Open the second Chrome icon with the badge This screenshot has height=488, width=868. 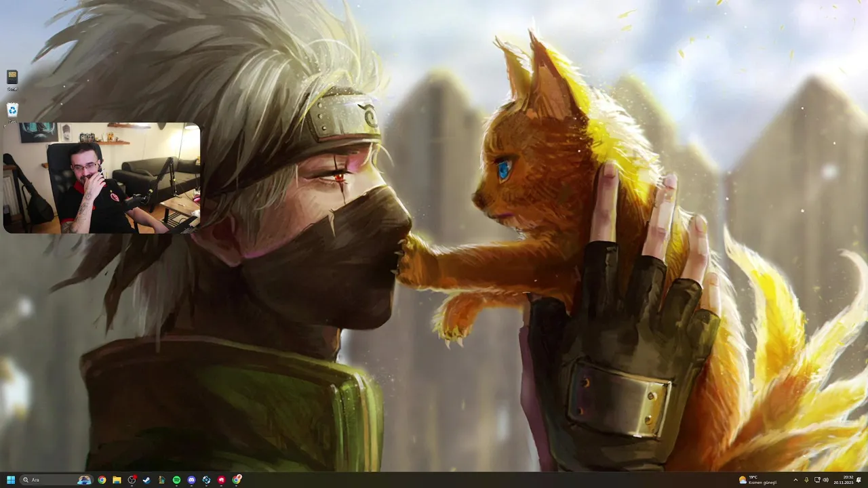tap(237, 480)
